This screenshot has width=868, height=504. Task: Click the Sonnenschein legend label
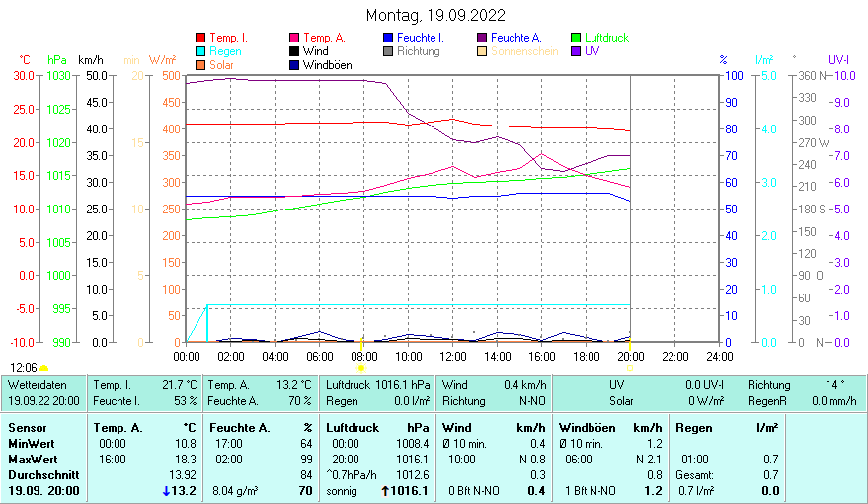[523, 51]
